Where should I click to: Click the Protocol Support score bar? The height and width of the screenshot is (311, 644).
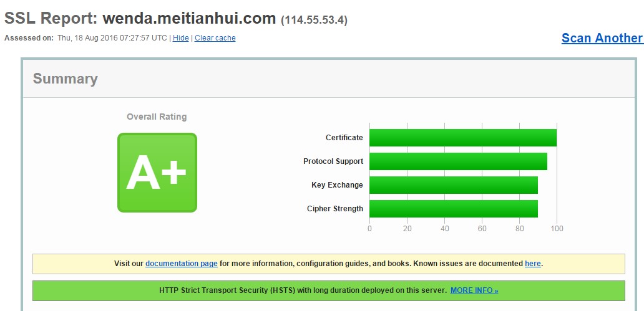[x=458, y=161]
